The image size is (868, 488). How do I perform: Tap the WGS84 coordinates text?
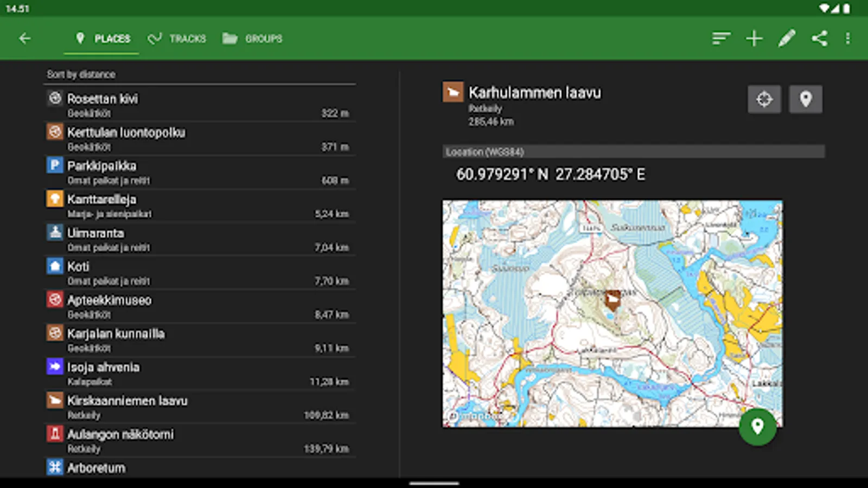click(550, 175)
